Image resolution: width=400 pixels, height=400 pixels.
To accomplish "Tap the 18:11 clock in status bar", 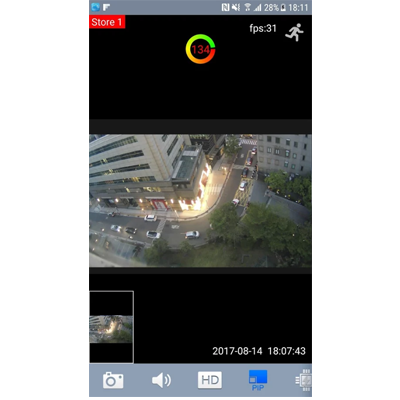I will (x=298, y=7).
